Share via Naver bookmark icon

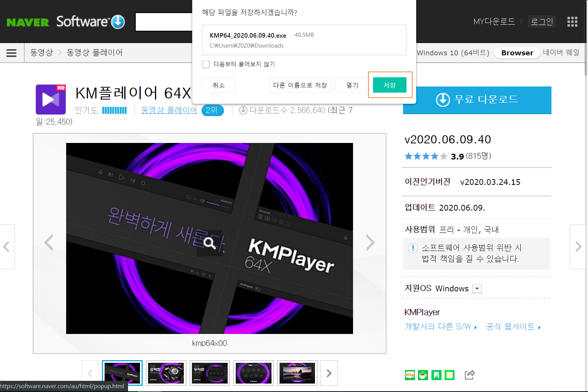[436, 375]
